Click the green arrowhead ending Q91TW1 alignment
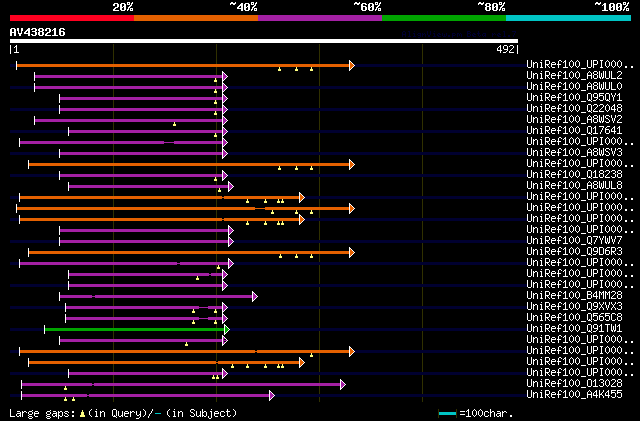Image resolution: width=640 pixels, height=421 pixels. pyautogui.click(x=227, y=330)
